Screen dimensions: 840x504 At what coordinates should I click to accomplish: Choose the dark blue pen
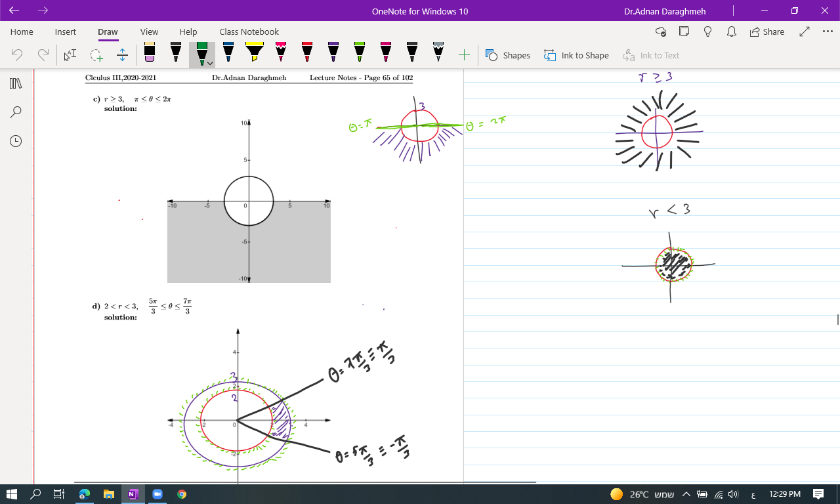click(x=228, y=52)
